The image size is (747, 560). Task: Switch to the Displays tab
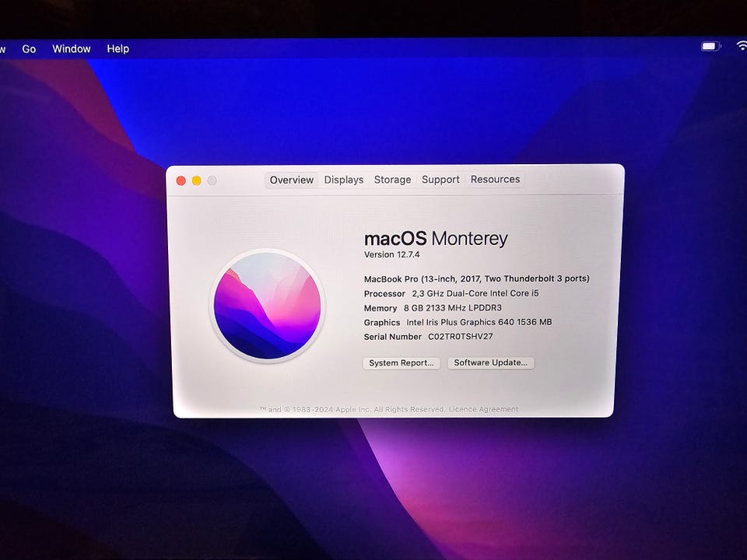click(344, 180)
